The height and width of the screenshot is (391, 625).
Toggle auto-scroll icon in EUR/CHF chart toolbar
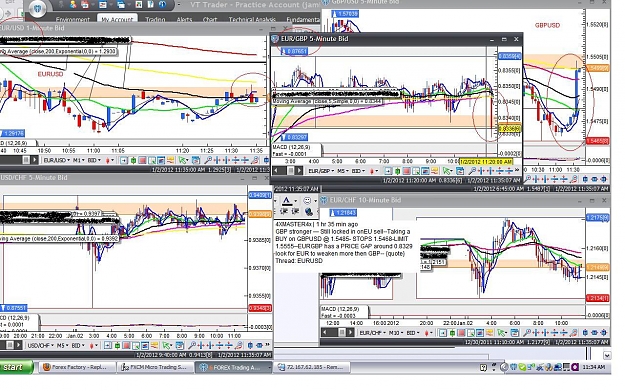point(443,333)
